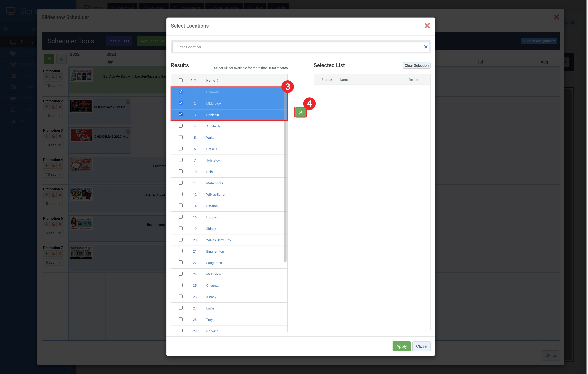Toggle the select-all checkbox in Results header
This screenshot has width=588, height=374.
tap(181, 80)
